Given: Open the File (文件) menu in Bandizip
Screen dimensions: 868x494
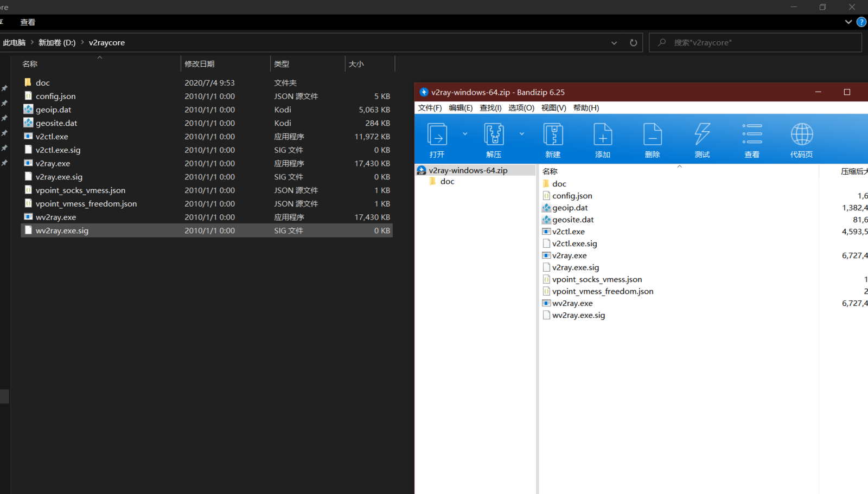Looking at the screenshot, I should pos(430,108).
